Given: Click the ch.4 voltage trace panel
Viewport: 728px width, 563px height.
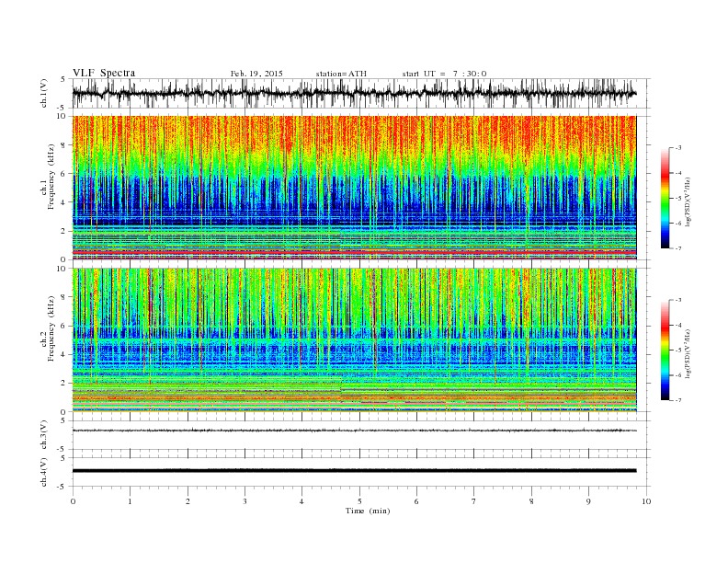Looking at the screenshot, I should click(x=361, y=472).
